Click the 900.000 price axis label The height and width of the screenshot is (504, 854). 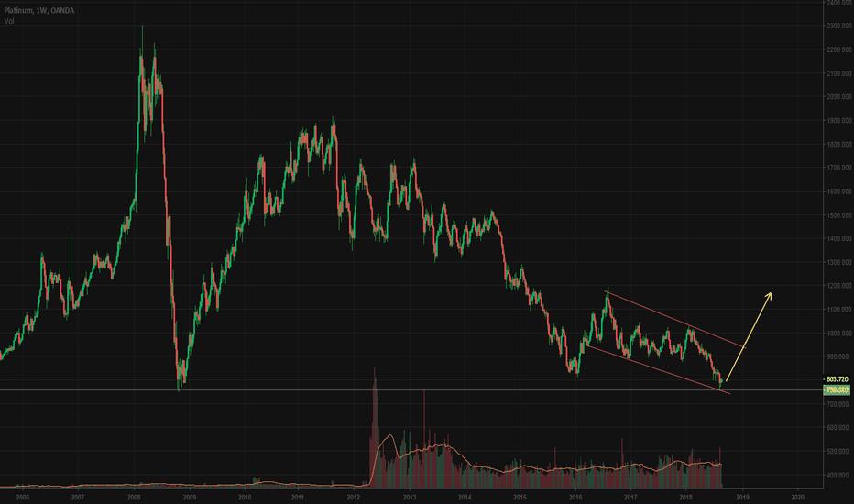[x=839, y=356]
